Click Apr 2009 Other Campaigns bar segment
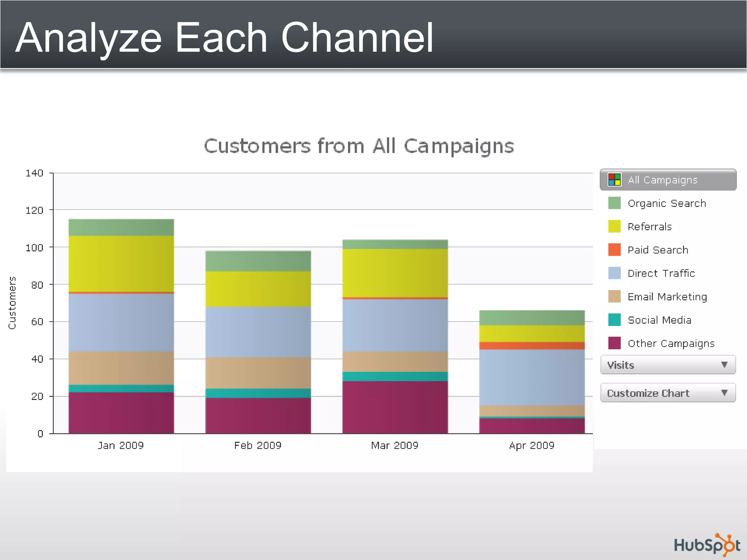 pyautogui.click(x=532, y=426)
